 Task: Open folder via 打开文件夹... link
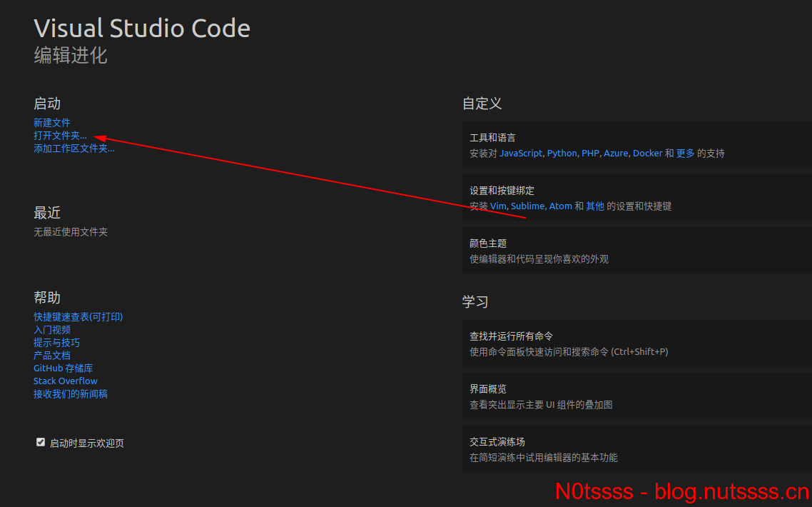(x=60, y=136)
